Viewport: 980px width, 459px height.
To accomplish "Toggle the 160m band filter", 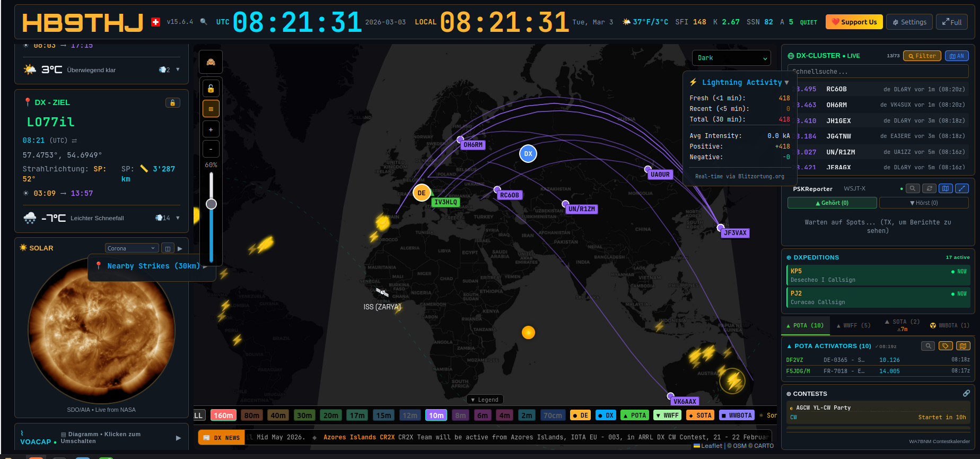I will tap(223, 415).
